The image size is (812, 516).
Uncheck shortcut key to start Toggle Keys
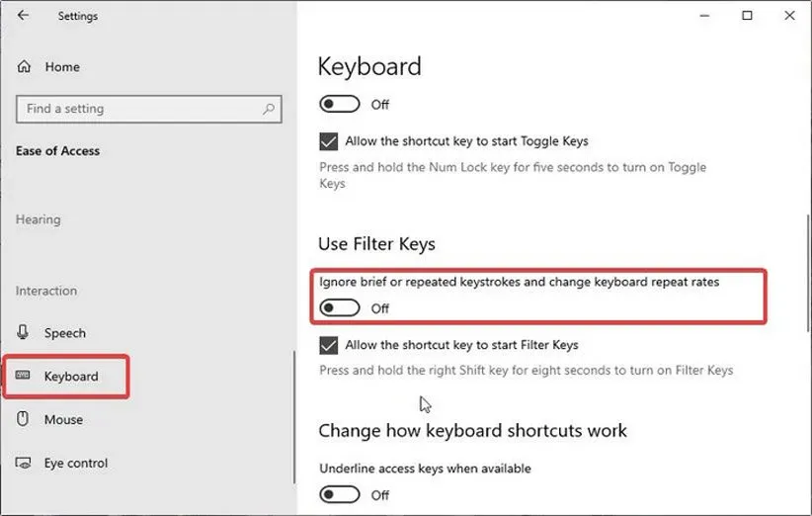point(329,141)
